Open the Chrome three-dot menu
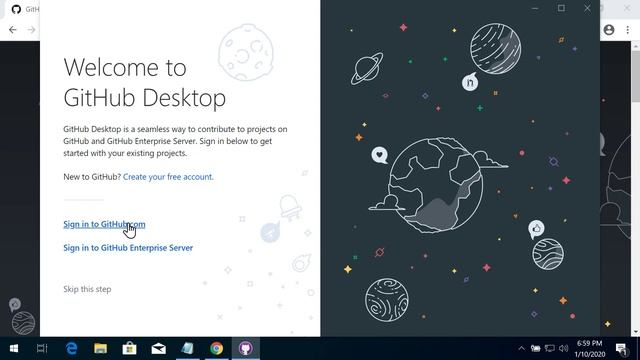 (x=628, y=30)
